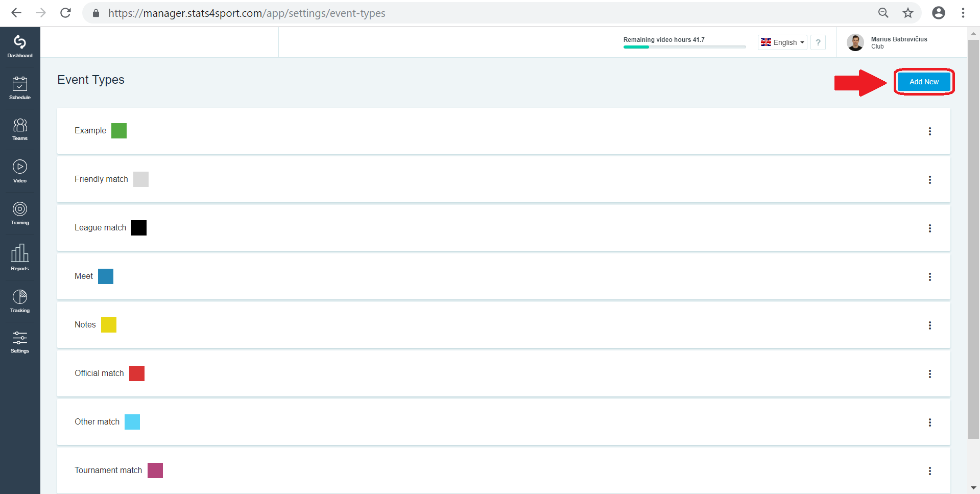The height and width of the screenshot is (494, 980).
Task: Open the Tracking section
Action: point(20,301)
